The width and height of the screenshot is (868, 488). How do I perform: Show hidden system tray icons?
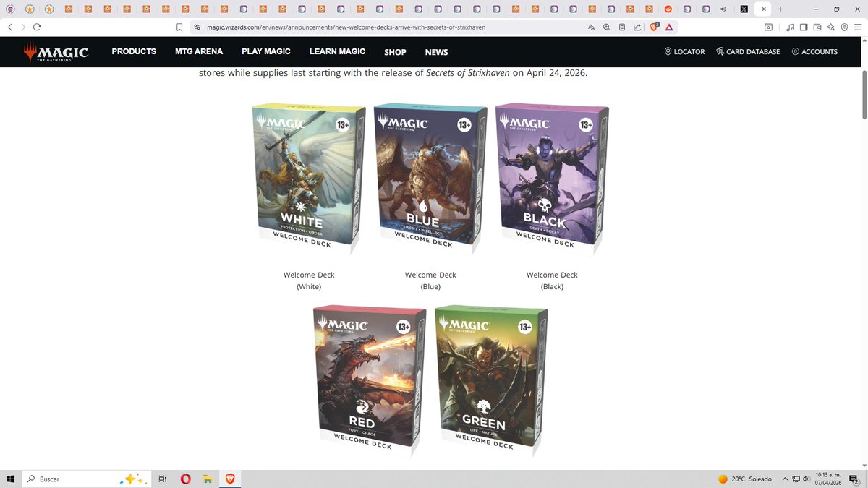pyautogui.click(x=785, y=479)
